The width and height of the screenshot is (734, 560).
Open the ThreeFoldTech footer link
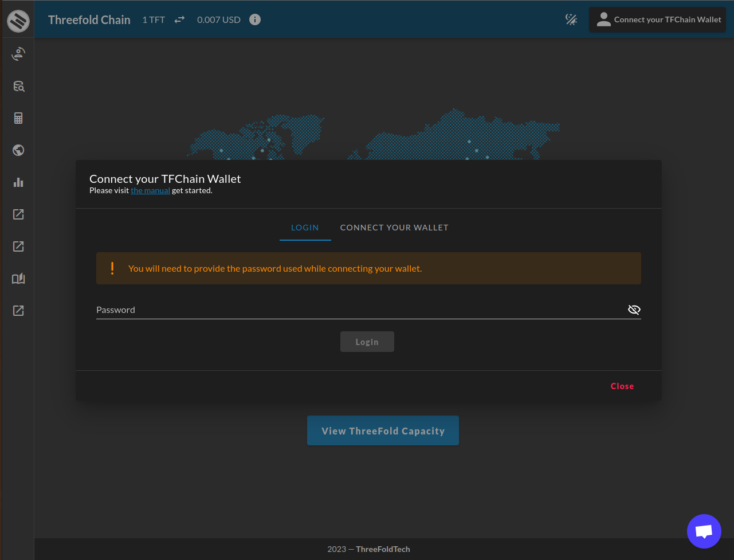coord(383,549)
